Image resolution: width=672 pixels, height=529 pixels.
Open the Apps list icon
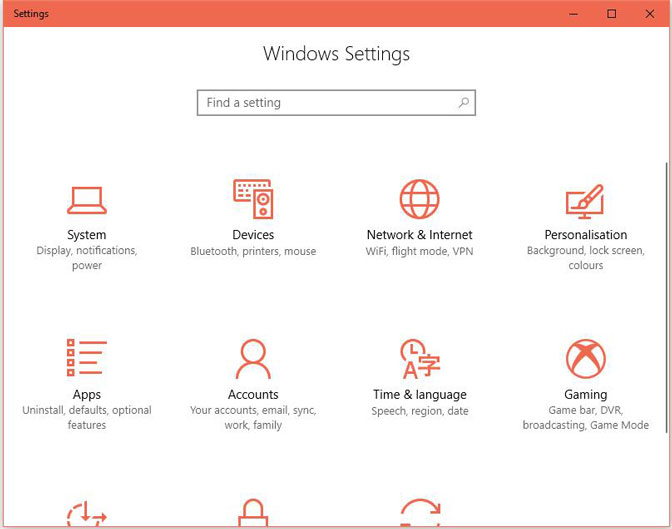(x=87, y=358)
